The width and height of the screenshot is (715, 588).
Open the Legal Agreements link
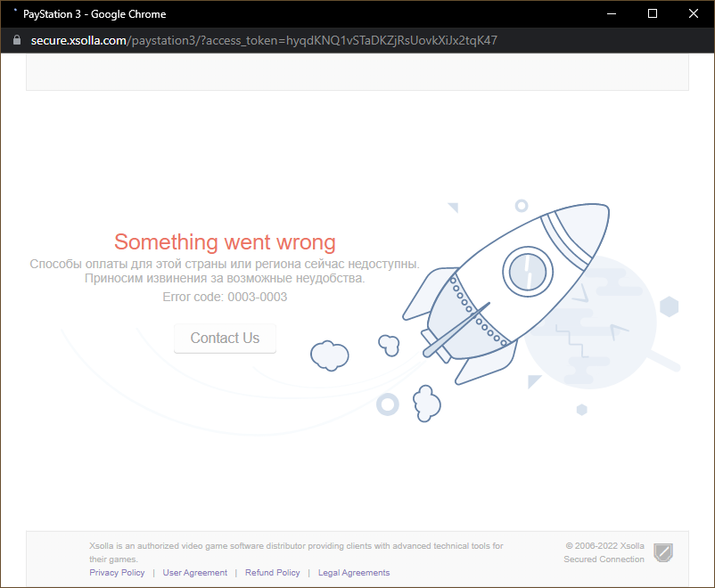pos(354,573)
